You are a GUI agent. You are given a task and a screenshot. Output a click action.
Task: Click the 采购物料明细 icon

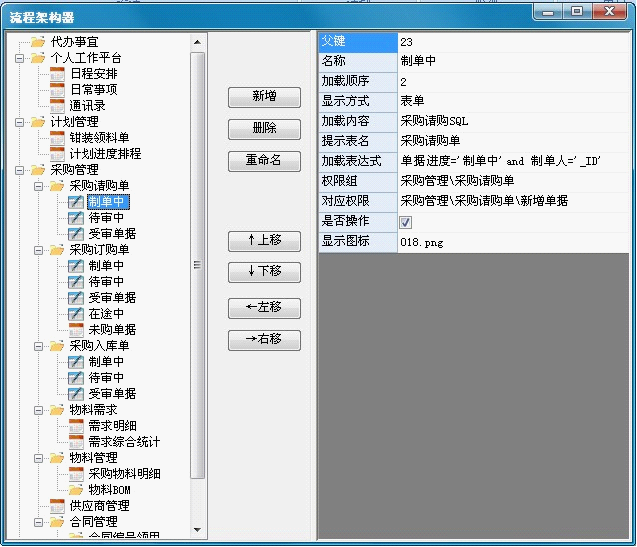pos(76,474)
